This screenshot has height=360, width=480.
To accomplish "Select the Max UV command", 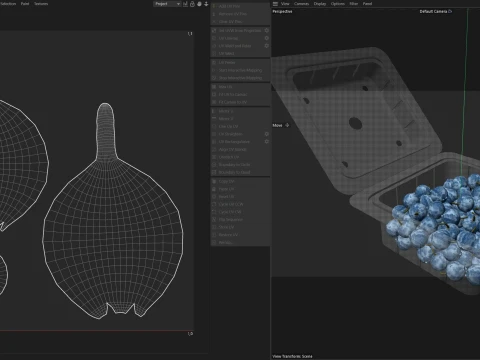I will pos(240,87).
